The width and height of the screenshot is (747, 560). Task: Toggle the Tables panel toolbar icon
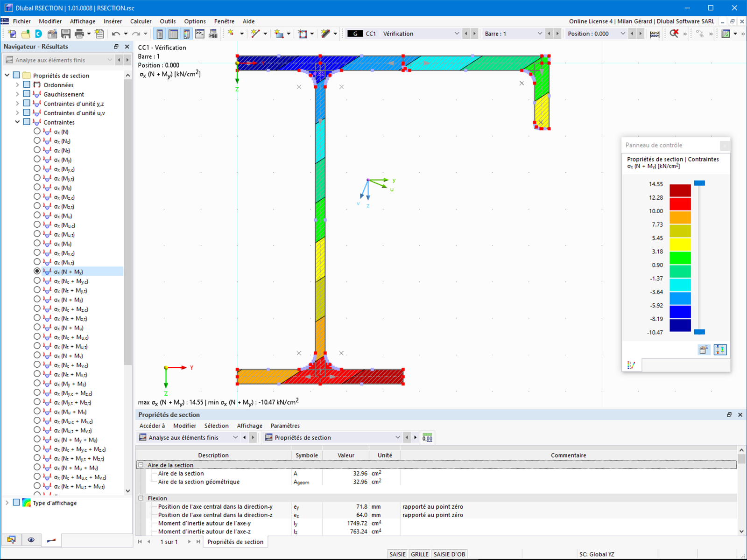click(x=173, y=34)
